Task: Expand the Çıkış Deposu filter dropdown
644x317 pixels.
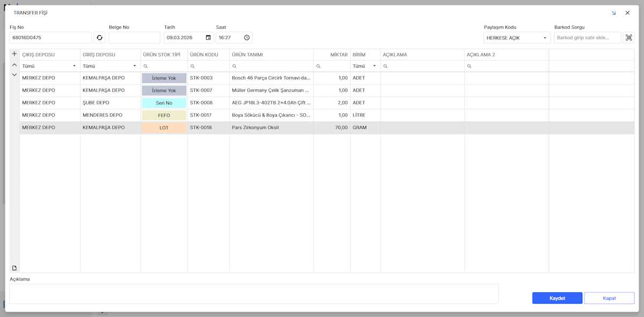Action: [x=74, y=66]
